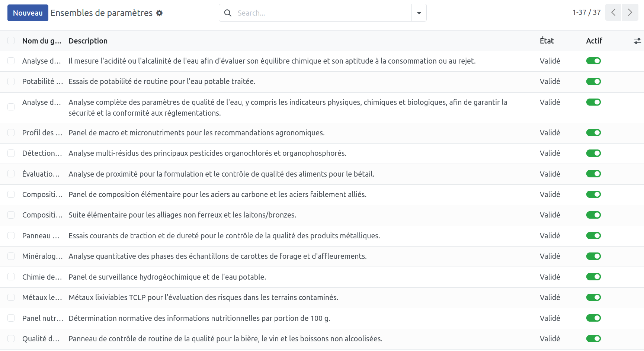Sort by the Description column header
Viewport: 644px width, 351px height.
88,41
